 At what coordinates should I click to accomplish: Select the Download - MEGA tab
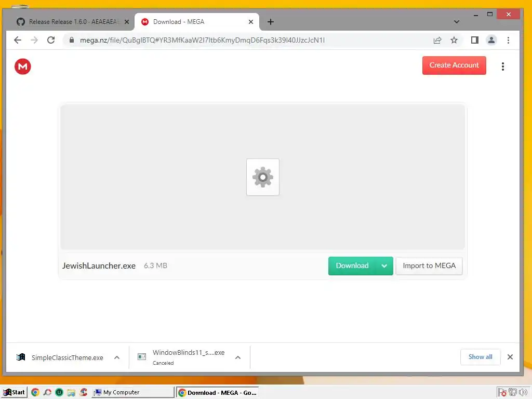(197, 22)
